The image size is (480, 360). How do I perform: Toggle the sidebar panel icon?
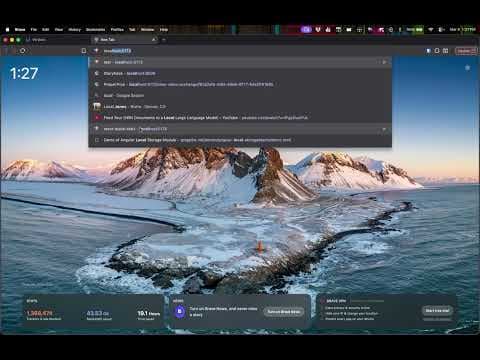point(437,51)
